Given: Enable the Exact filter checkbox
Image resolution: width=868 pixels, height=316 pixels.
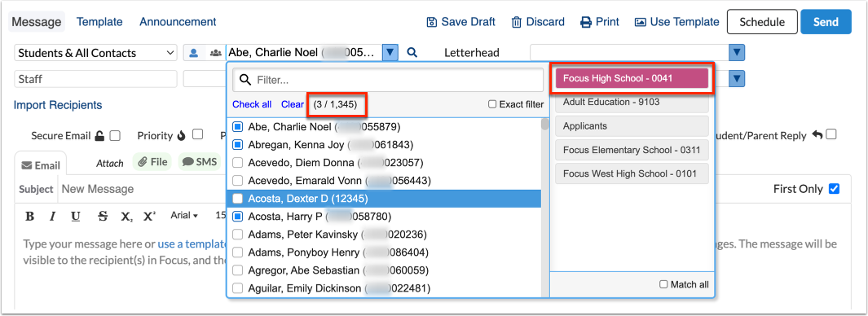Looking at the screenshot, I should click(492, 104).
